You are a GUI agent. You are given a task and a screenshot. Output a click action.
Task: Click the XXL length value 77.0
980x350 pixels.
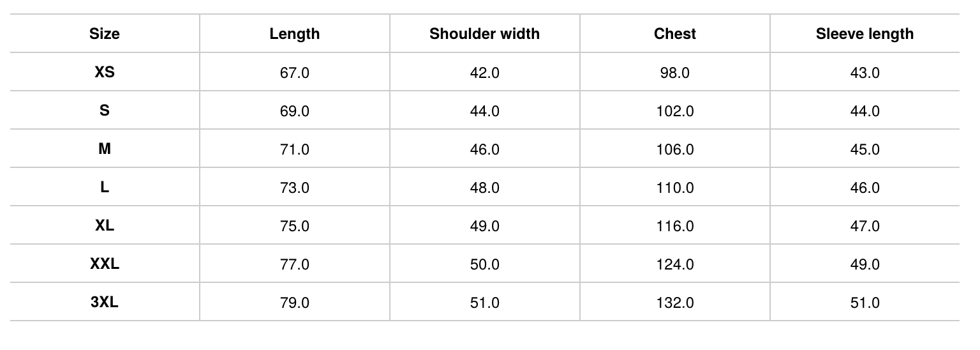pyautogui.click(x=294, y=264)
